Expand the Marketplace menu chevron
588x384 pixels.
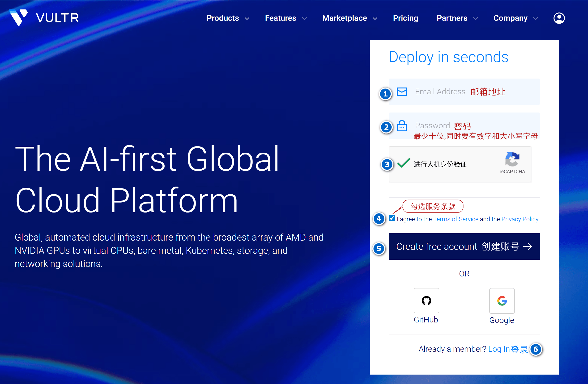tap(375, 18)
